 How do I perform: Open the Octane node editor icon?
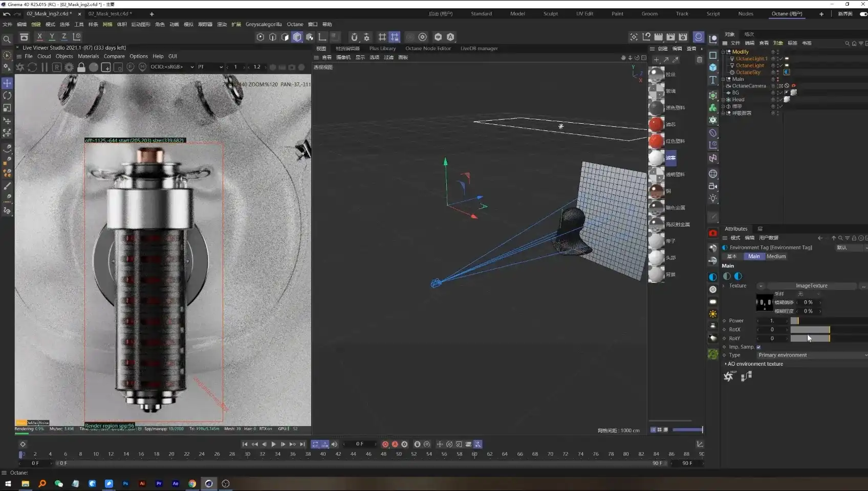tap(746, 376)
